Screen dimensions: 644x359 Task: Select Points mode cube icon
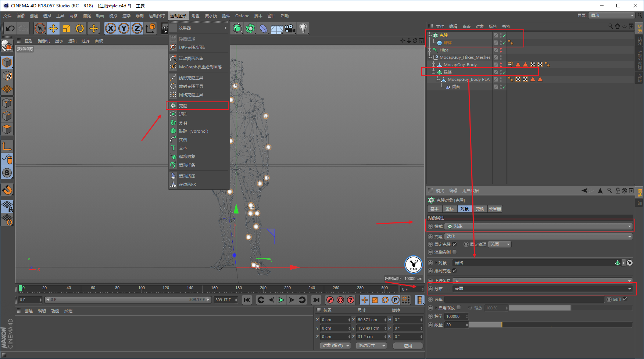tap(7, 103)
